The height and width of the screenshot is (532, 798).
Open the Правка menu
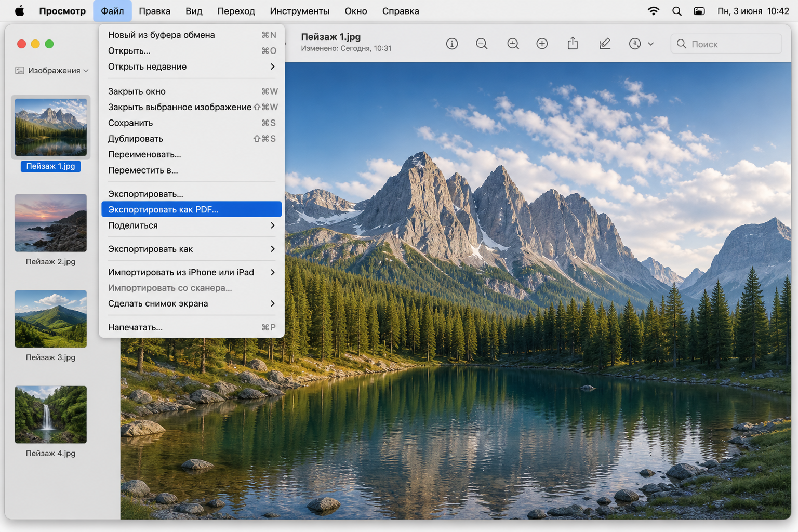tap(154, 11)
